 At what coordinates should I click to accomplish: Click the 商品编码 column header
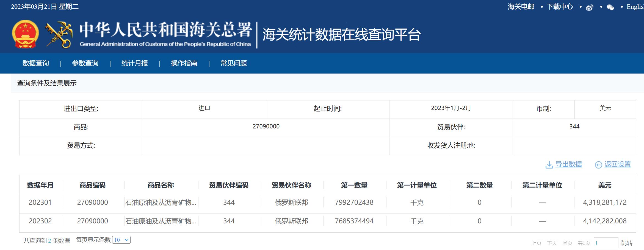pyautogui.click(x=93, y=185)
